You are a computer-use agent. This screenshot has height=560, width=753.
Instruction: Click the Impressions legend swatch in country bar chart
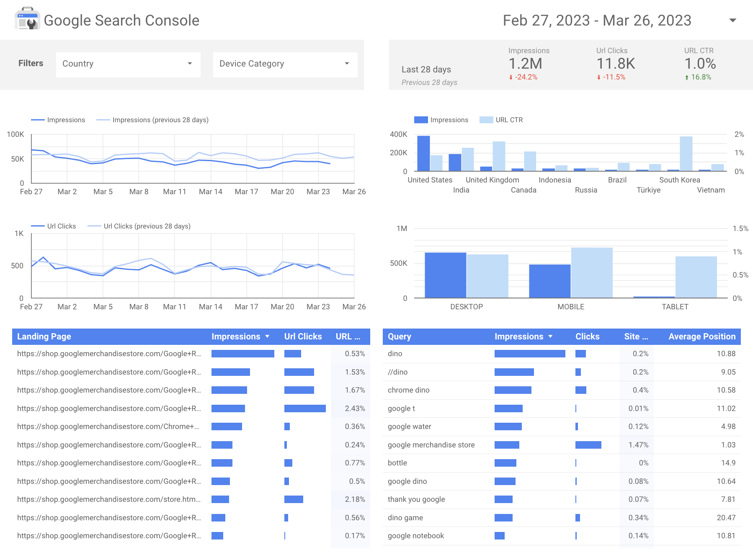[421, 120]
